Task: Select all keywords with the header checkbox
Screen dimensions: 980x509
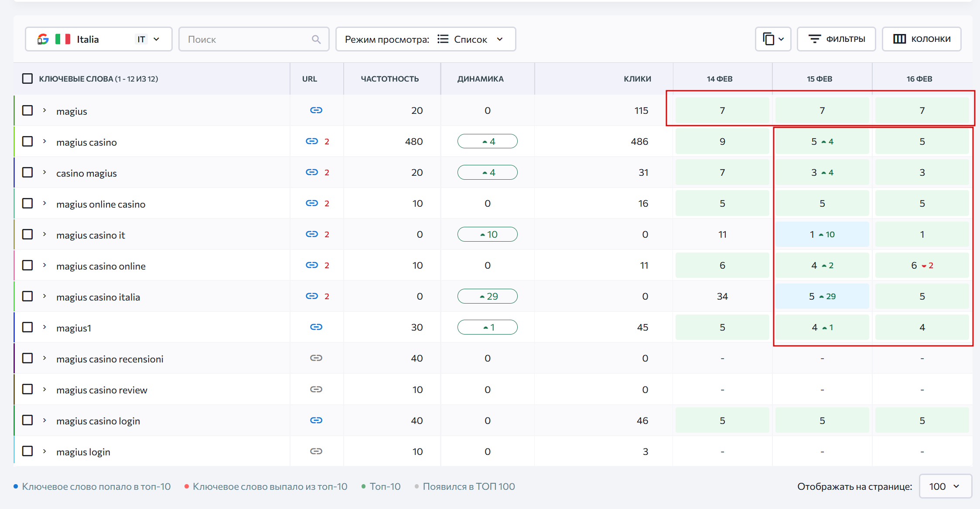Action: pyautogui.click(x=27, y=79)
